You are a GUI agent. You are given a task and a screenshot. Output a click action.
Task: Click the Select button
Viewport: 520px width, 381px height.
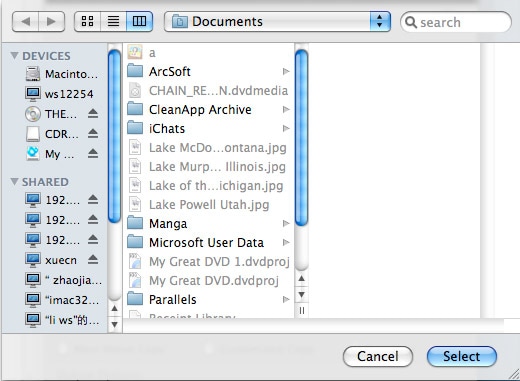point(462,356)
